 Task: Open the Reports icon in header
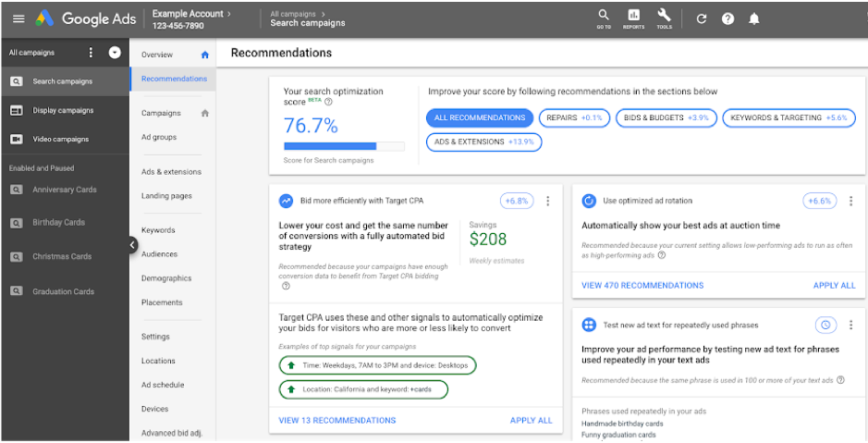point(633,17)
